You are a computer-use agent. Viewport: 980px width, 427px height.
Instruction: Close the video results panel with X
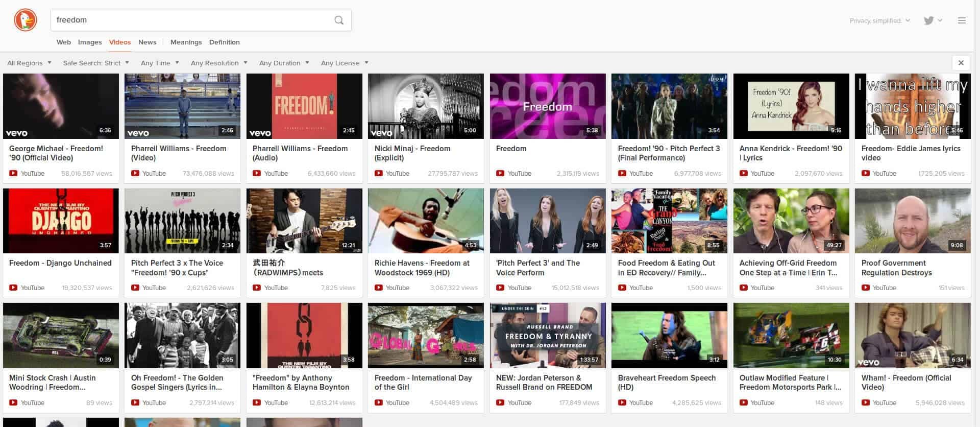click(x=961, y=63)
